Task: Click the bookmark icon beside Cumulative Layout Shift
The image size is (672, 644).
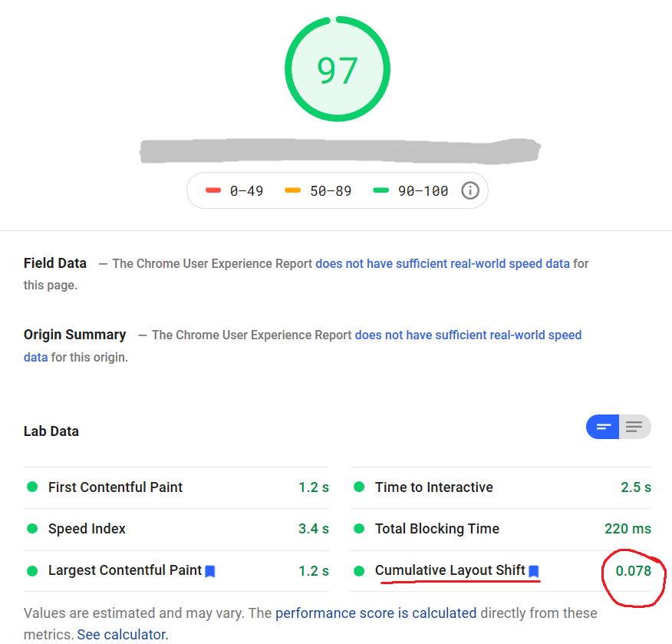Action: pyautogui.click(x=535, y=570)
